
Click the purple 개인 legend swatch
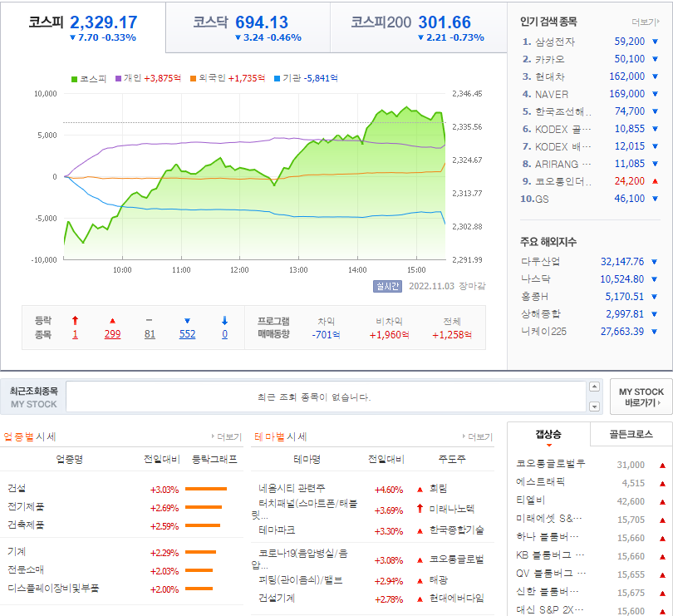[119, 79]
